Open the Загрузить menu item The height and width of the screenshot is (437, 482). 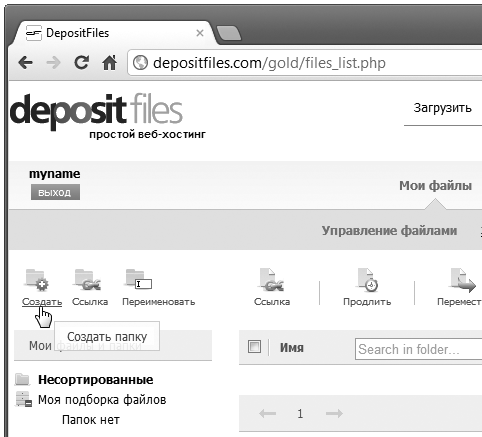click(442, 108)
